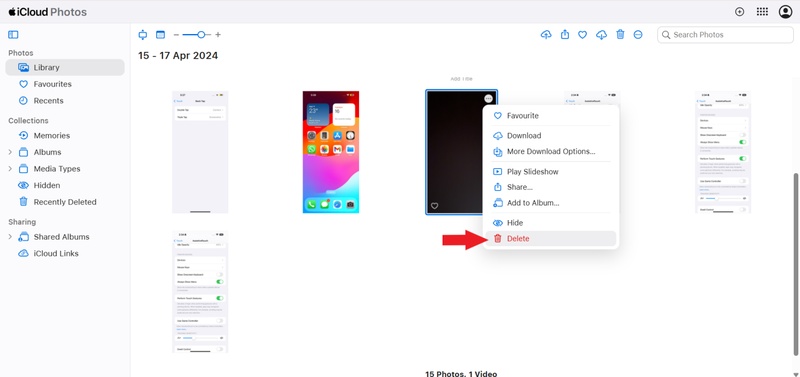The image size is (800, 377).
Task: Select the selected black photo thumbnail
Action: coord(454,152)
